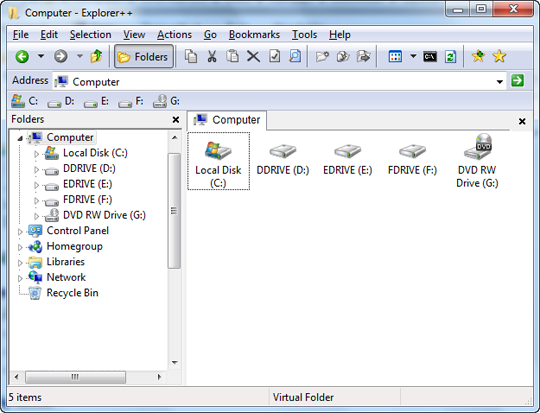This screenshot has height=413, width=540.
Task: Expand DDRIVE (D:) in the tree
Action: click(x=37, y=169)
